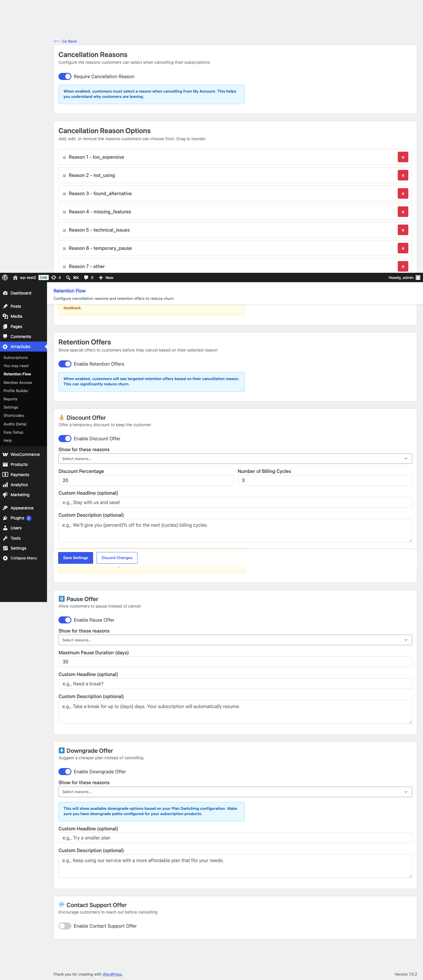Remove Reason 6 temporary_pause
This screenshot has width=423, height=980.
pyautogui.click(x=403, y=248)
